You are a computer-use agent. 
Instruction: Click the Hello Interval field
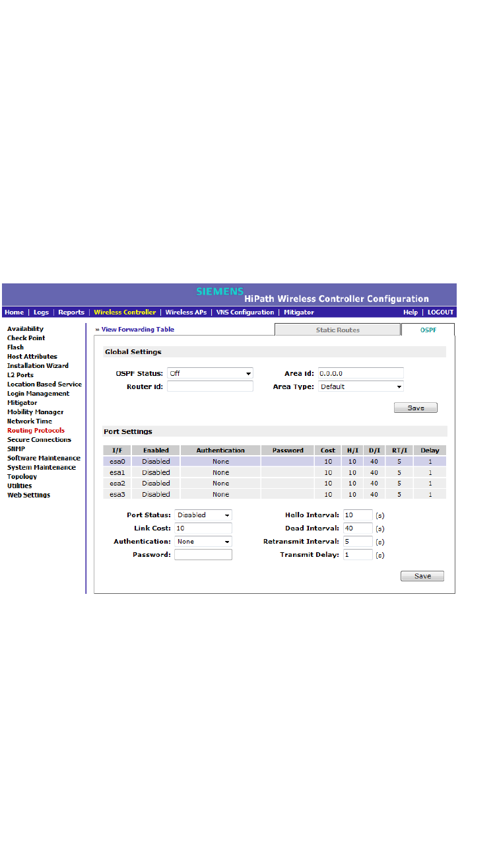[358, 515]
